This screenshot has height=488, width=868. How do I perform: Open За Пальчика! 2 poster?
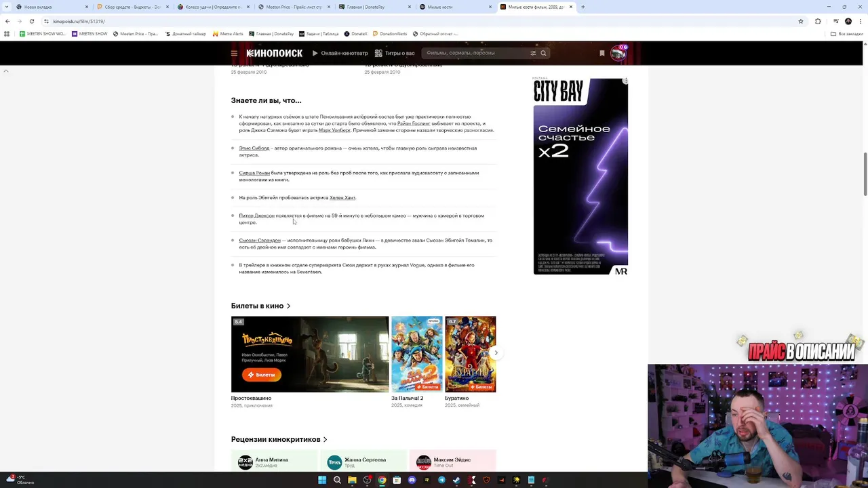click(x=416, y=354)
